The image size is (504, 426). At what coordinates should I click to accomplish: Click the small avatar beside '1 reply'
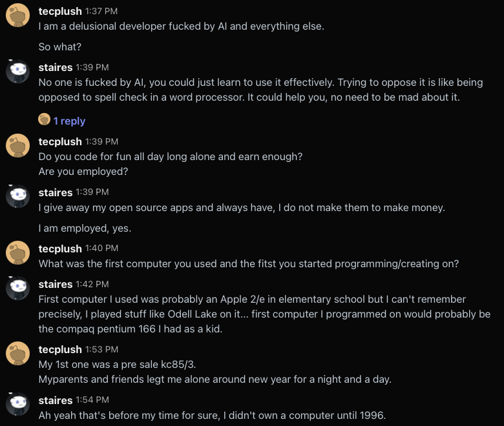click(x=44, y=119)
